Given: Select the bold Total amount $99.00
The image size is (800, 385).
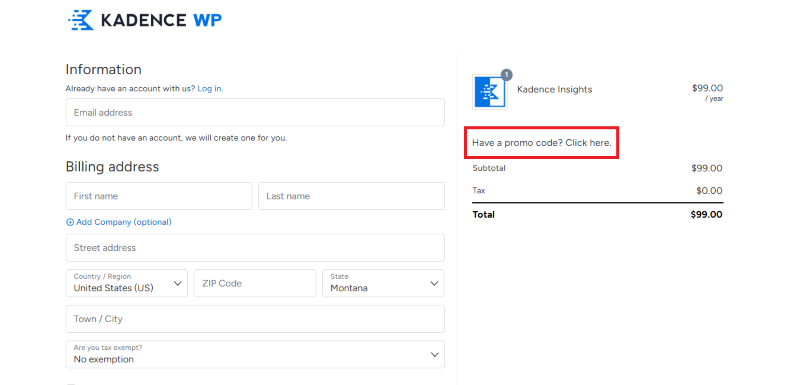Looking at the screenshot, I should pos(706,215).
